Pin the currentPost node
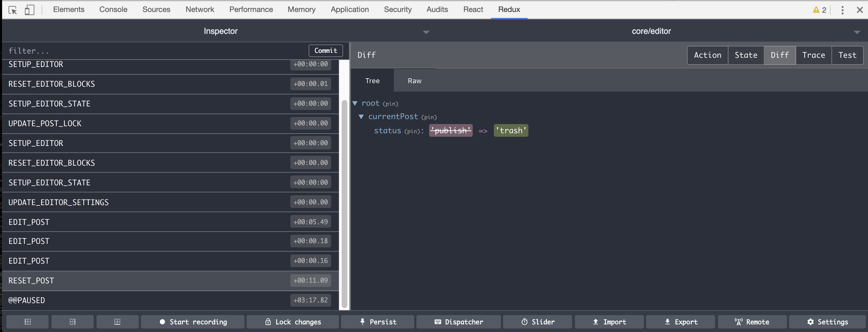Screen dimensions: 868x332 (x=429, y=117)
